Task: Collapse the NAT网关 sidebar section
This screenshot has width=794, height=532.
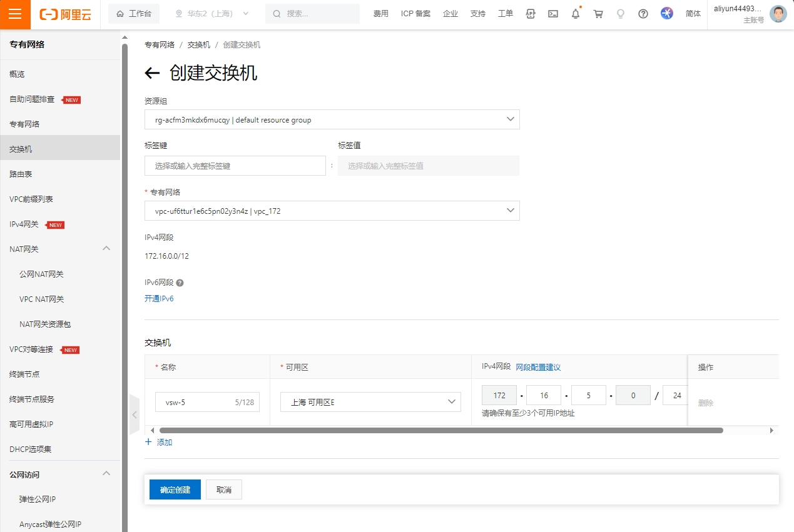Action: pyautogui.click(x=106, y=249)
